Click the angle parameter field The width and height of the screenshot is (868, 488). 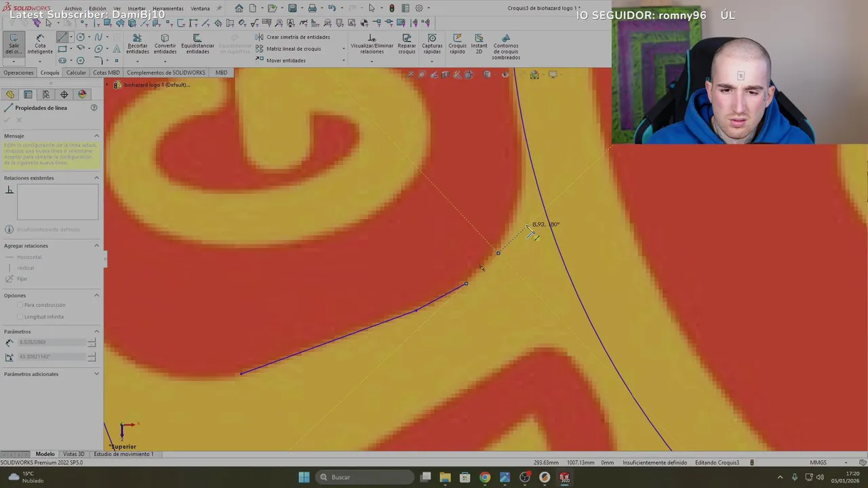[x=52, y=357]
